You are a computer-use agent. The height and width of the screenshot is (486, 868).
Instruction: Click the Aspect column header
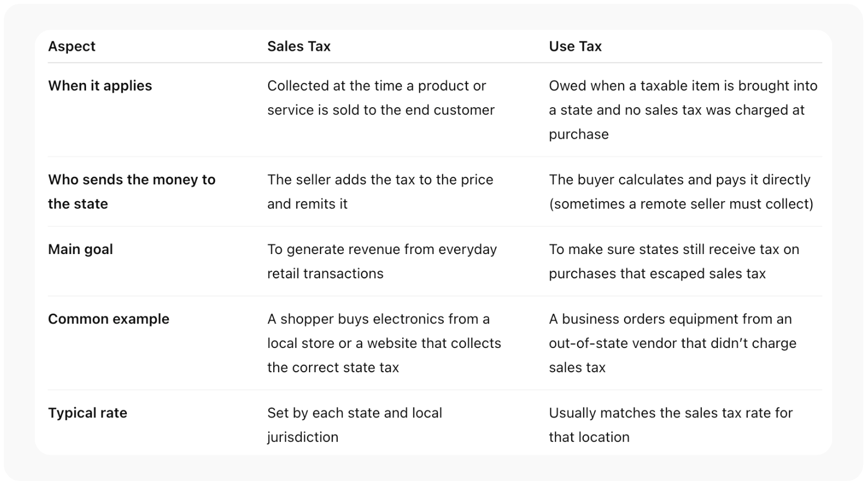point(72,46)
